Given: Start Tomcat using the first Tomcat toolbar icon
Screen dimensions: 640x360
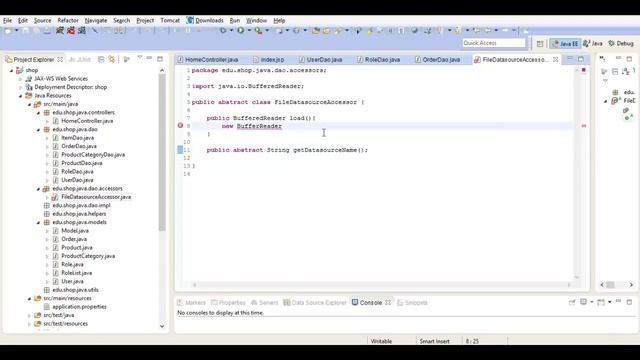Looking at the screenshot, I should point(60,31).
